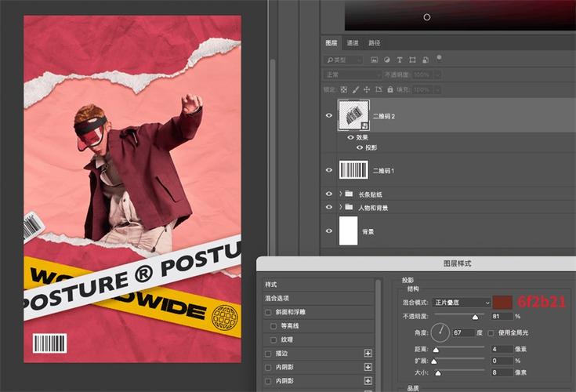Click folder icon of 人物和背景 group
This screenshot has width=576, height=392.
349,207
